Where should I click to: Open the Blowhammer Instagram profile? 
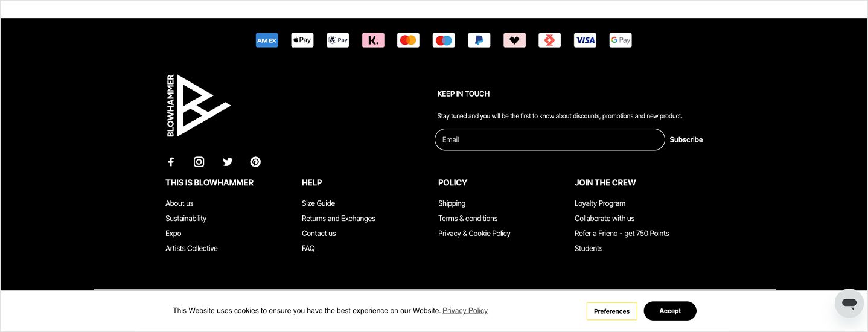199,162
